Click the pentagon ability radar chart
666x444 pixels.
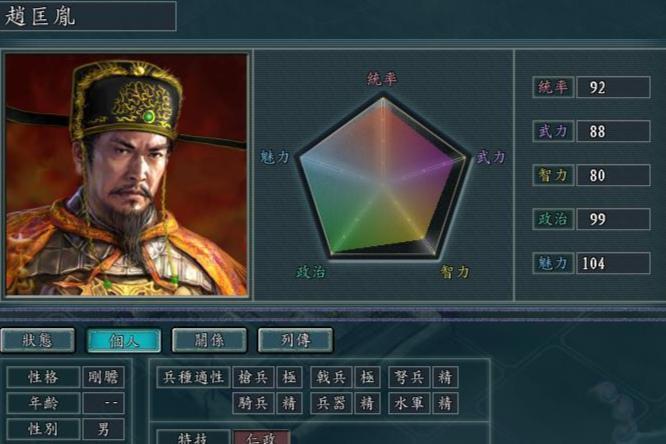383,178
